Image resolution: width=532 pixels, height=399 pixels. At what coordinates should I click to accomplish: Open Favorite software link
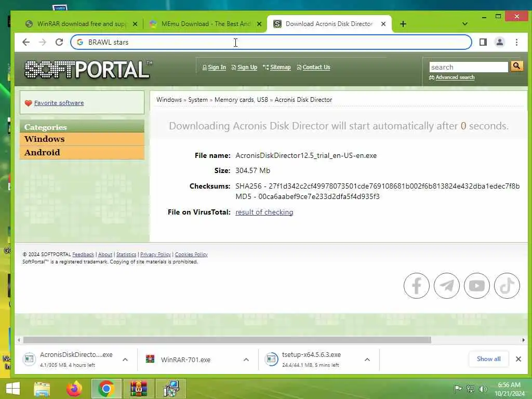[59, 103]
